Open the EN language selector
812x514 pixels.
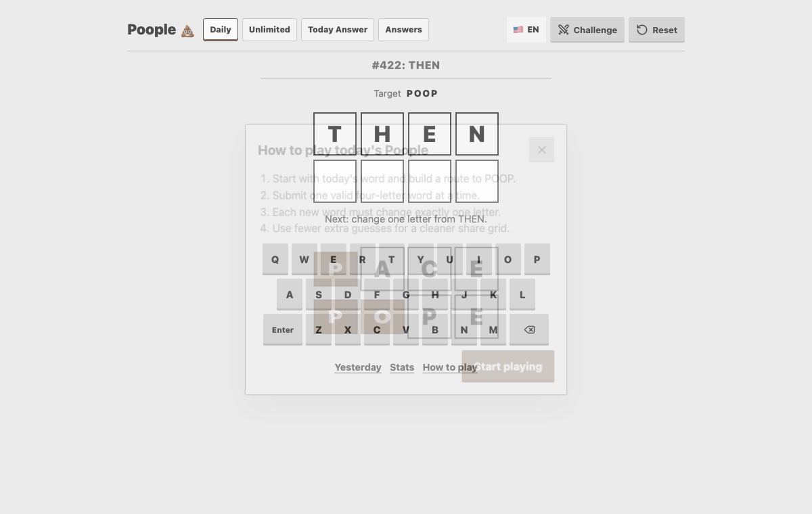point(526,30)
